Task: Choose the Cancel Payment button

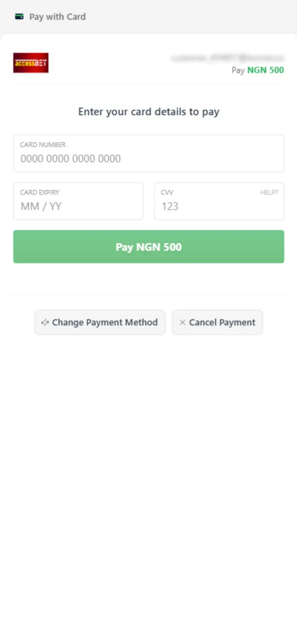Action: (x=217, y=323)
